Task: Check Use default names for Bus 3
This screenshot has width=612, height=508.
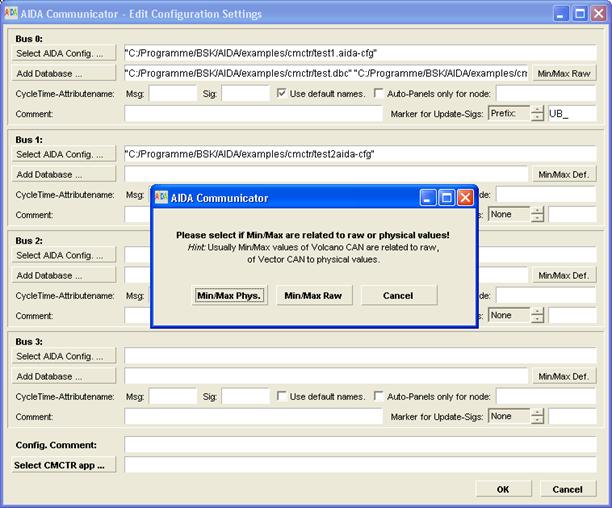Action: [x=281, y=396]
